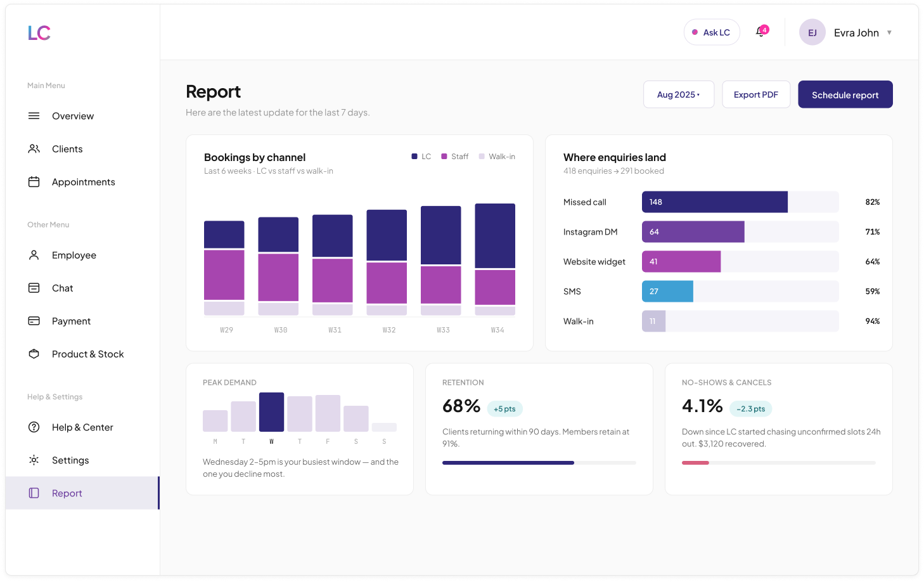The height and width of the screenshot is (582, 924).
Task: Click the Ask LC button
Action: [x=712, y=32]
